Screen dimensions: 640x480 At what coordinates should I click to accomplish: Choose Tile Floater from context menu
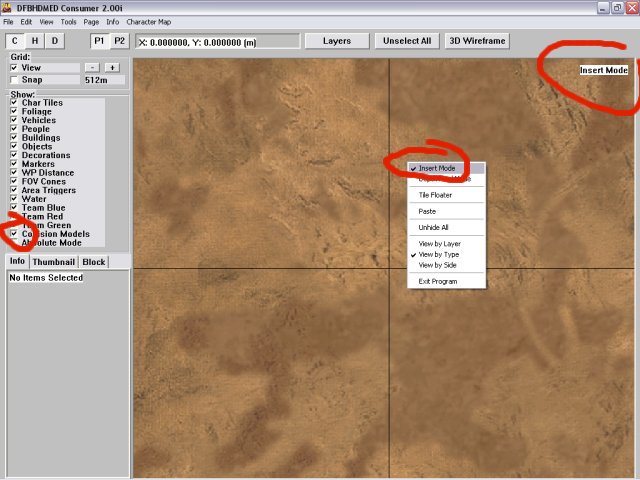[x=434, y=195]
